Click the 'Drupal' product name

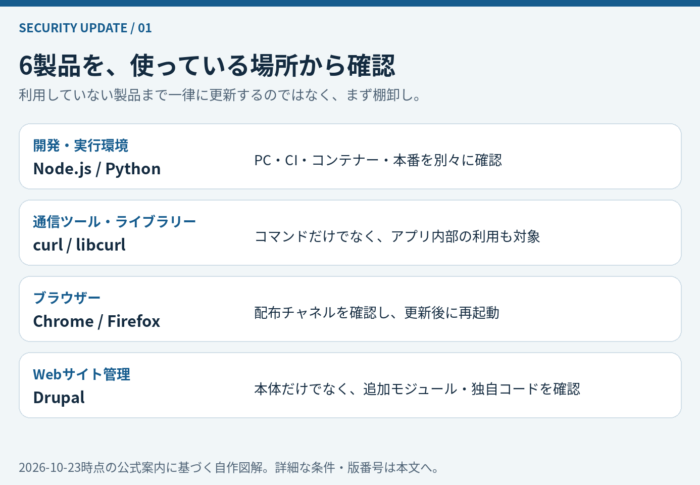(x=59, y=398)
